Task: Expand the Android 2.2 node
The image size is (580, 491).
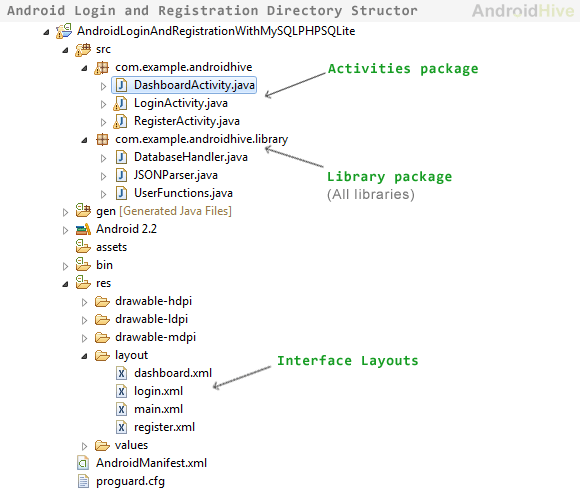Action: (65, 231)
